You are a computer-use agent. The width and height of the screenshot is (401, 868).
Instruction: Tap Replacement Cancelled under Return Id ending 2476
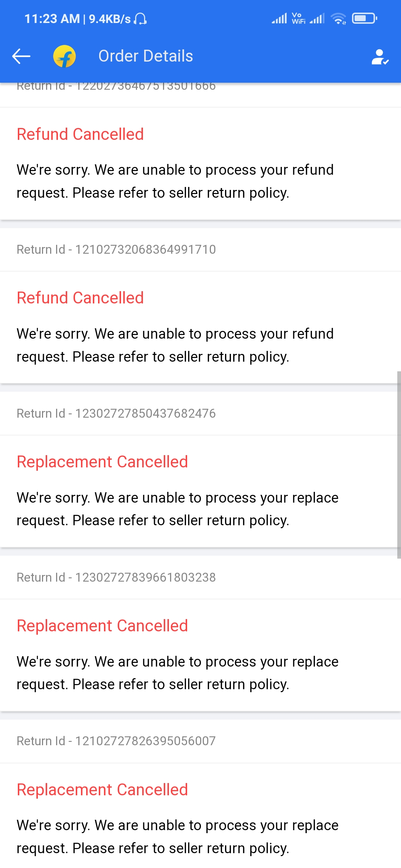(x=102, y=462)
